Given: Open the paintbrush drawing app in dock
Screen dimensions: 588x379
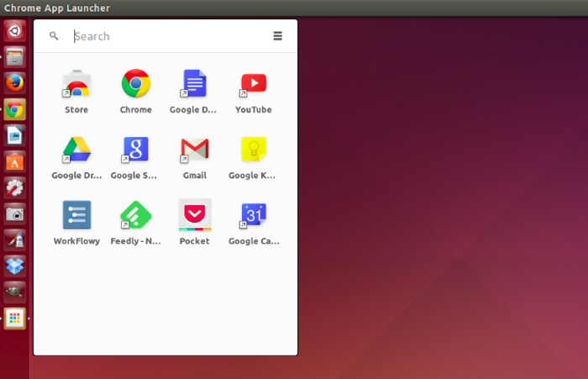Looking at the screenshot, I should [x=14, y=240].
